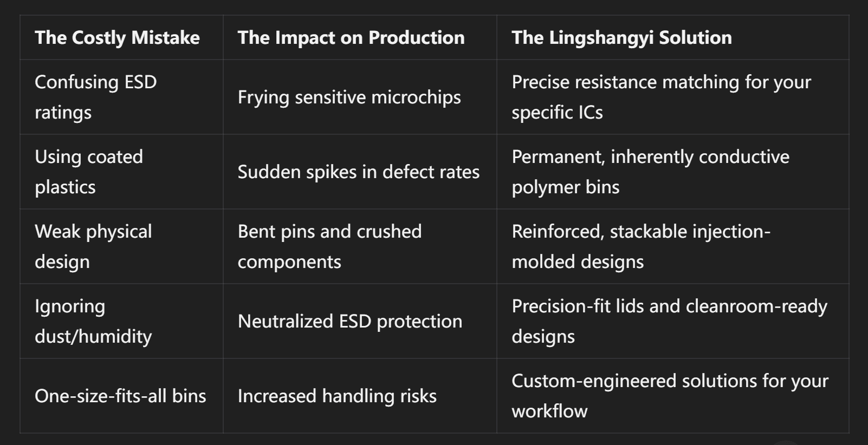868x445 pixels.
Task: Click 'The Lingshangyi Solution' header cell
Action: (621, 38)
